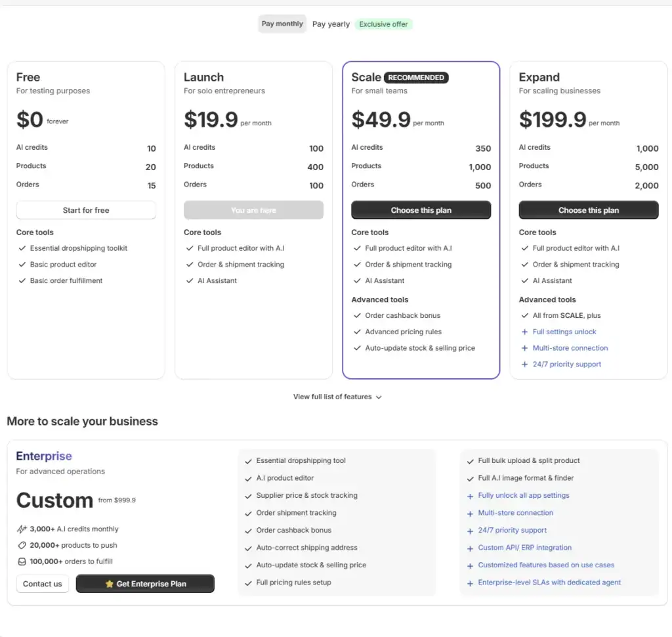672x637 pixels.
Task: Click checkmark beside Essential dropshipping toolkit
Action: (22, 248)
